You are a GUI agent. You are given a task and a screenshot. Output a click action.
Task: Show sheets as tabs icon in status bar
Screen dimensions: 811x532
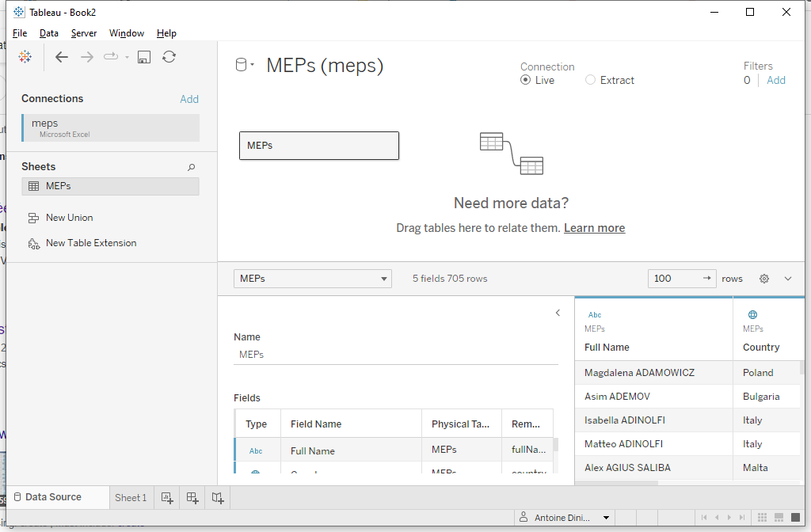(x=795, y=518)
